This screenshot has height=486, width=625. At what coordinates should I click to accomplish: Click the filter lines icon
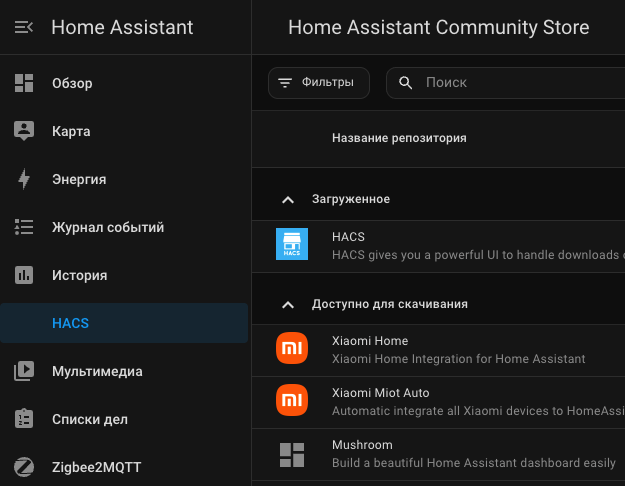(285, 83)
